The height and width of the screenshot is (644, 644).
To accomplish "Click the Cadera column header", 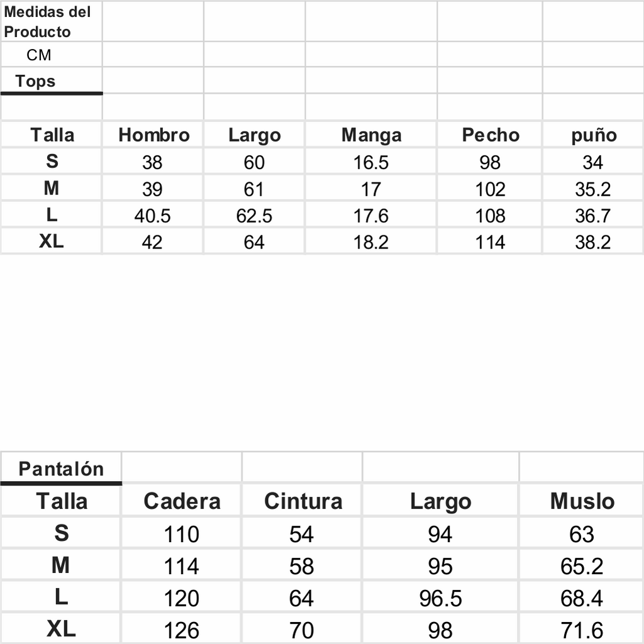I will pyautogui.click(x=182, y=500).
